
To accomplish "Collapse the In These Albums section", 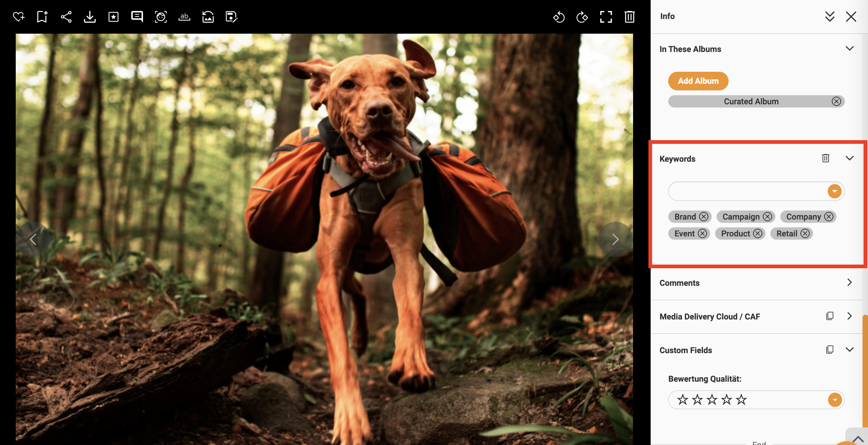I will 850,49.
